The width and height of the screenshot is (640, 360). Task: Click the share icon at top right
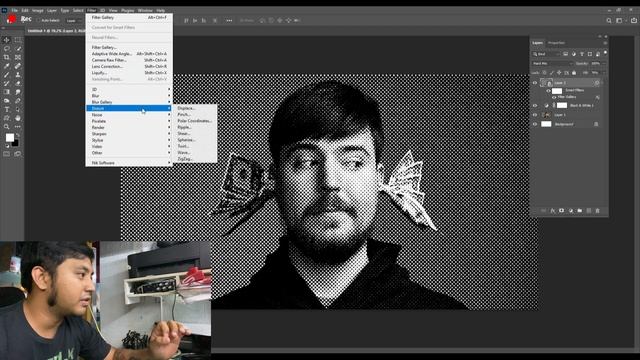click(634, 20)
